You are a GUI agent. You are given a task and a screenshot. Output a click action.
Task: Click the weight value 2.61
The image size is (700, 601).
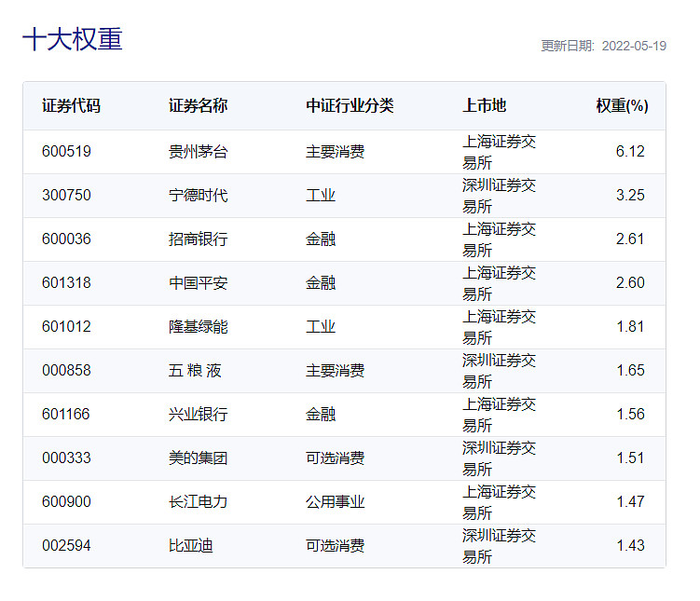point(630,239)
